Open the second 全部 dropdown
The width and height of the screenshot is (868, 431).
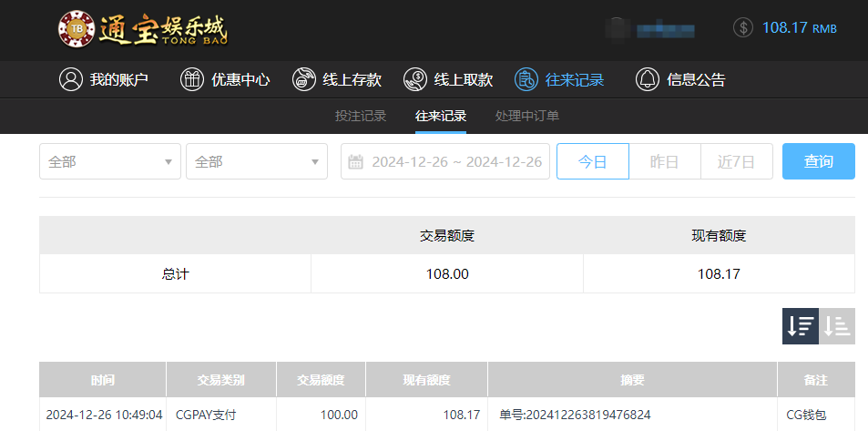tap(257, 161)
